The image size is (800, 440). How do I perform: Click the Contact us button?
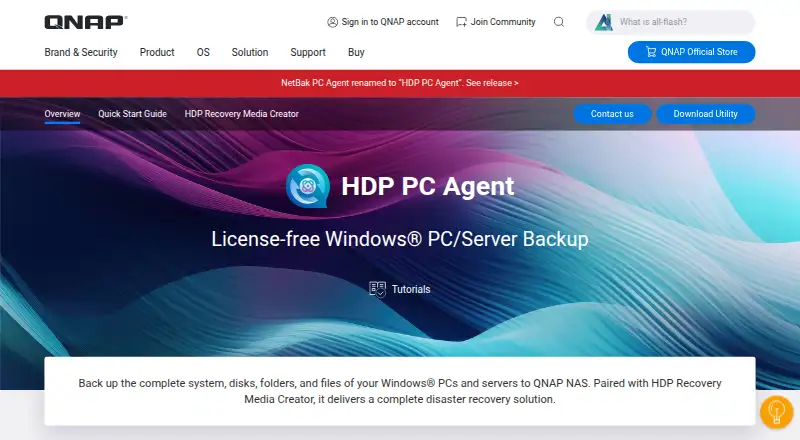point(612,114)
